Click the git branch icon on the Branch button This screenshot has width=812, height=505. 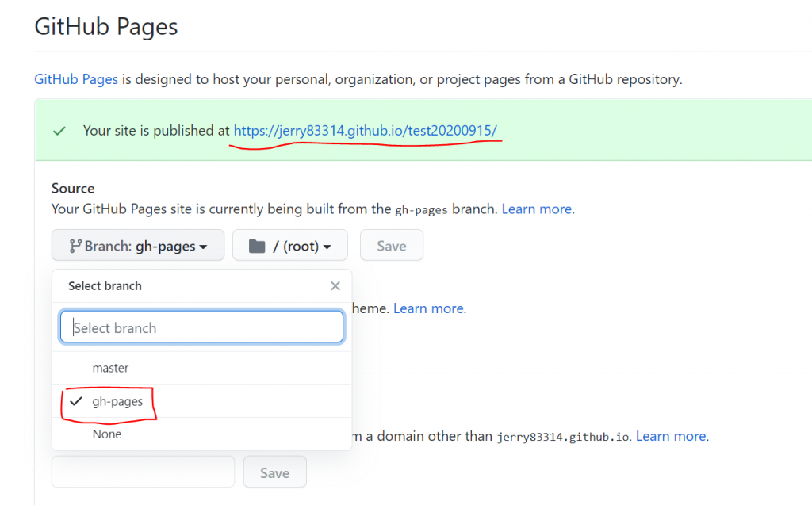pyautogui.click(x=75, y=246)
